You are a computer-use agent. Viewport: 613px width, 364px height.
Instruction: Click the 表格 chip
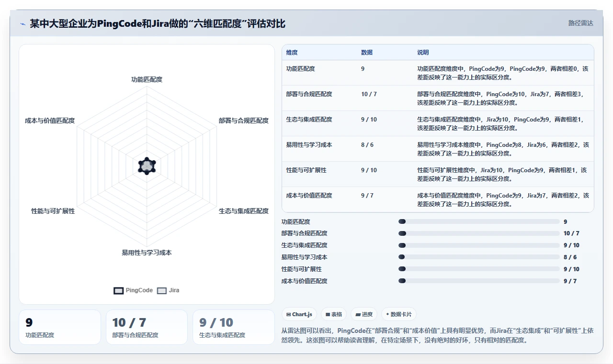(x=334, y=314)
